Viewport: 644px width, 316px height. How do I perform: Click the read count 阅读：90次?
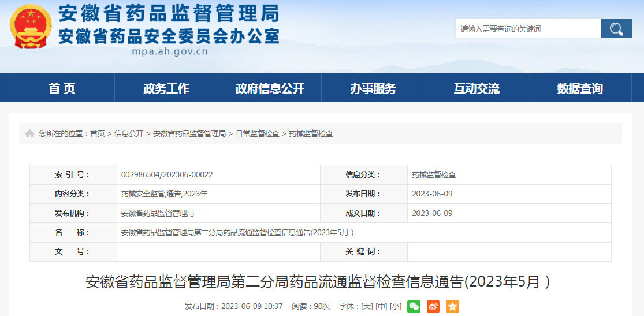click(311, 306)
